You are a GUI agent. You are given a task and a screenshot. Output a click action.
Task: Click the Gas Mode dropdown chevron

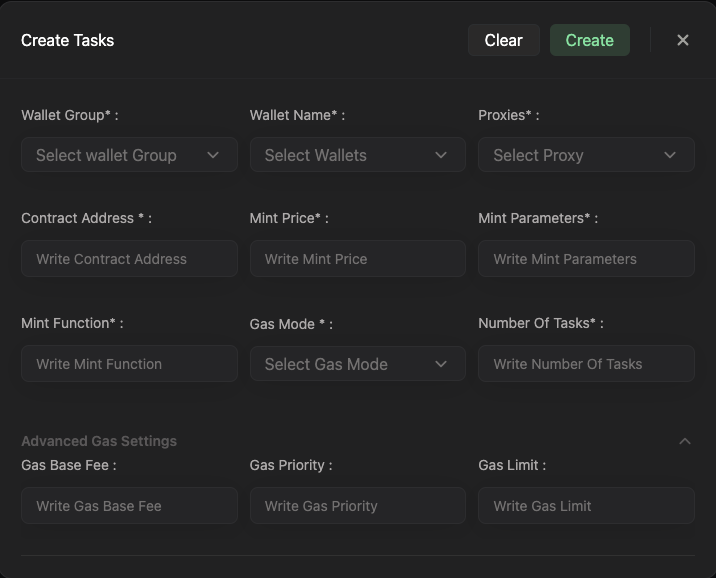[441, 364]
